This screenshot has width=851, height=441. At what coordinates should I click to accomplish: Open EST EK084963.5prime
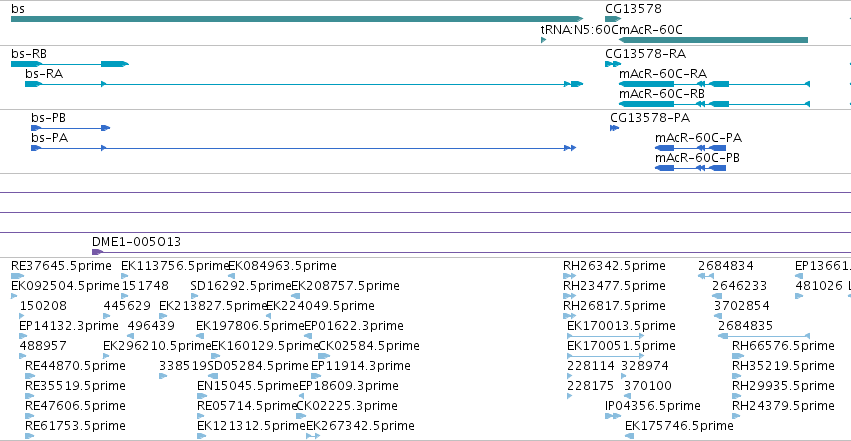point(282,266)
